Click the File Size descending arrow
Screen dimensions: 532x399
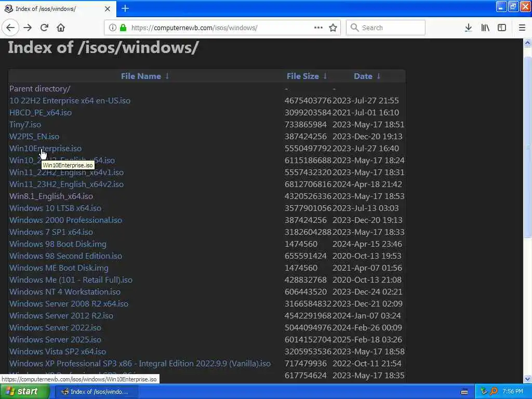325,76
